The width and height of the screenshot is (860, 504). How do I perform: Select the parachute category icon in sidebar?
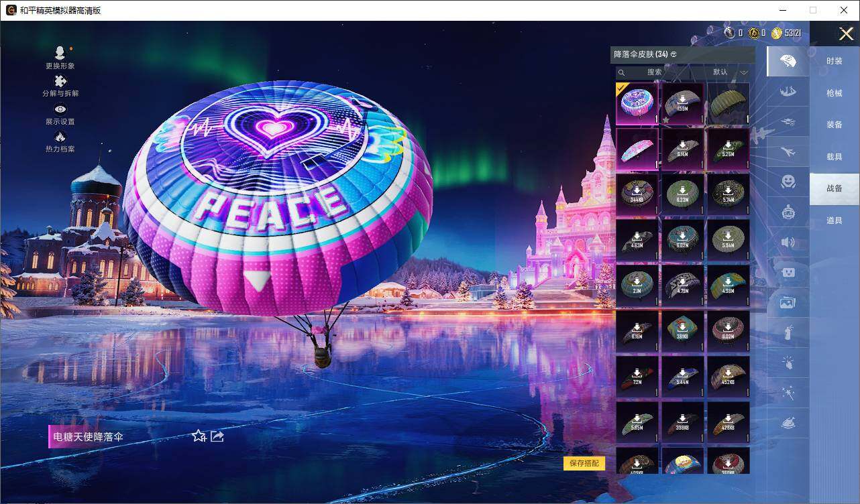[x=788, y=61]
